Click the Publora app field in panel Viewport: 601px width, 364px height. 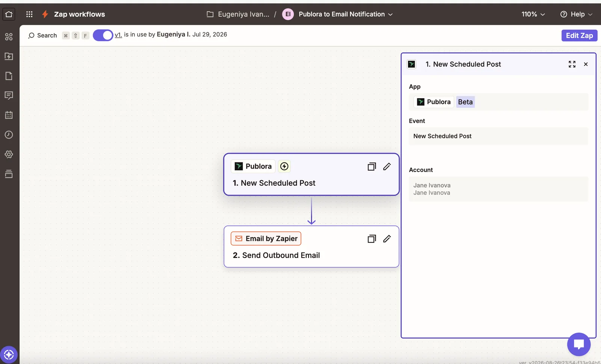[x=498, y=102]
